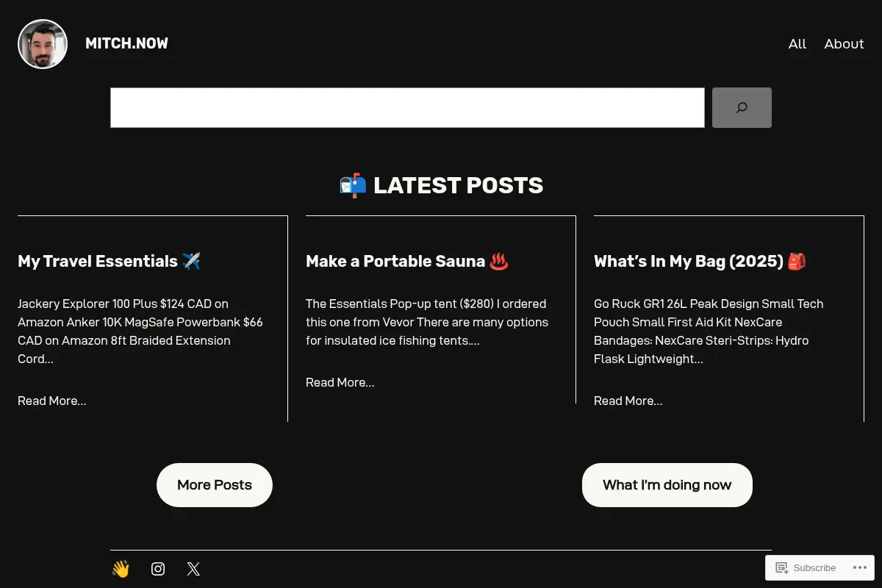The height and width of the screenshot is (588, 882).
Task: Click the search magnifier button
Action: 742,107
